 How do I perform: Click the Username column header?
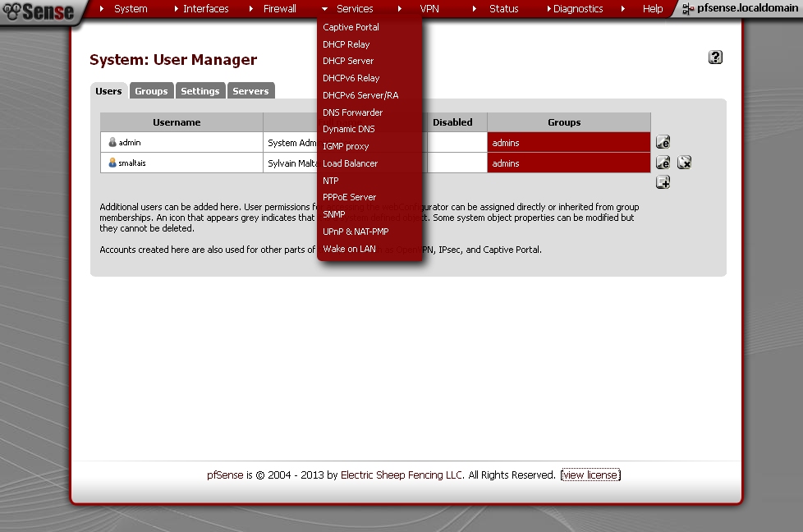(x=177, y=122)
